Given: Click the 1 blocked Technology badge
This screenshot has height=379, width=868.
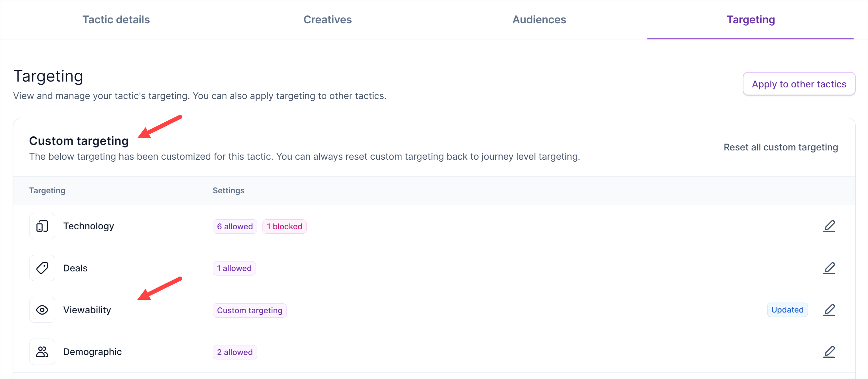Looking at the screenshot, I should [x=284, y=227].
